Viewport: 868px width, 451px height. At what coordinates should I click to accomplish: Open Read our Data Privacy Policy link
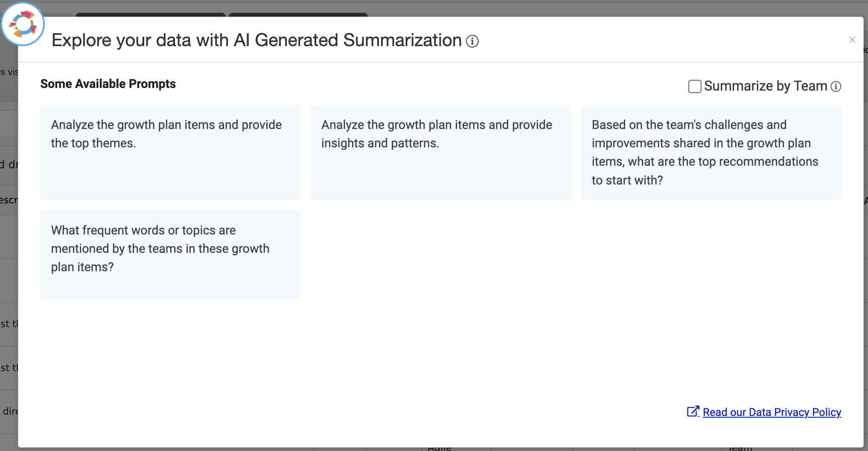coord(772,412)
